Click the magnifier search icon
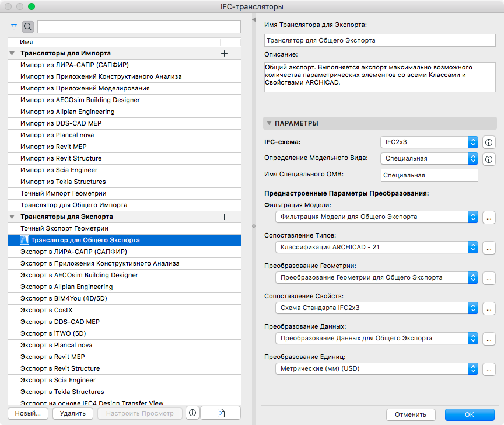 tap(28, 27)
